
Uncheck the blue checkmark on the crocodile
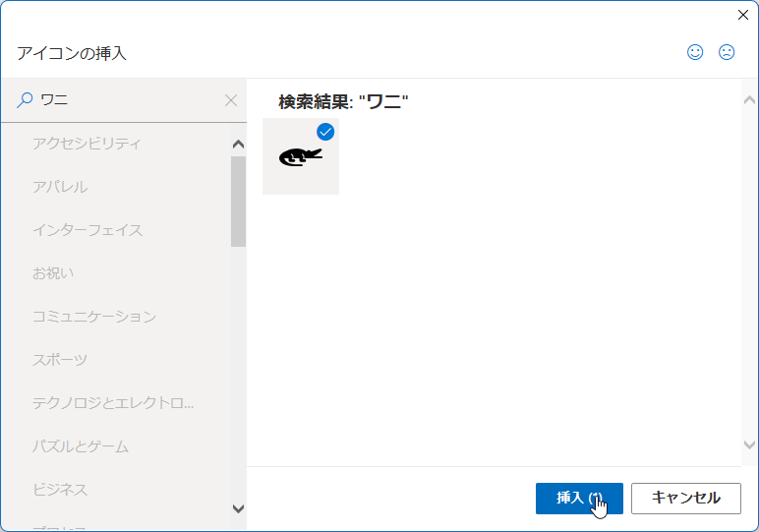click(x=325, y=132)
